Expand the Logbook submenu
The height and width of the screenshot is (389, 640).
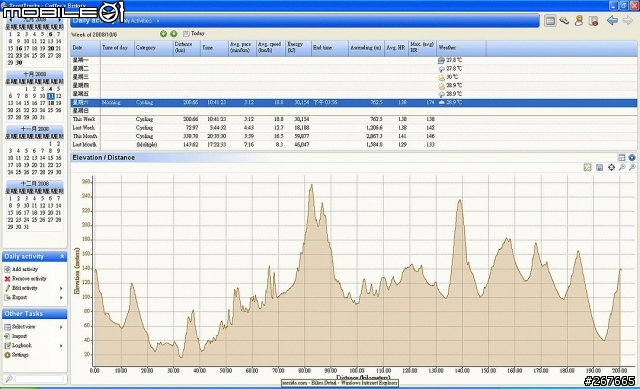click(61, 346)
